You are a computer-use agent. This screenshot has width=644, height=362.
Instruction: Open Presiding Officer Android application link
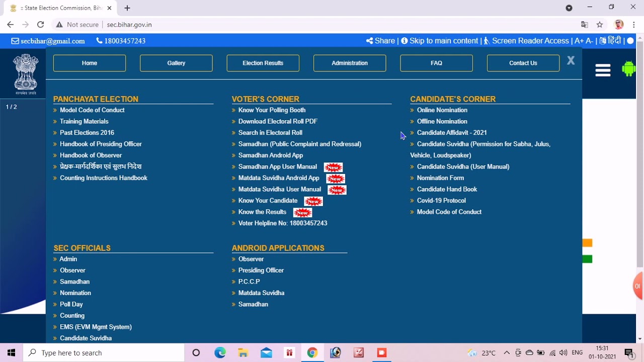point(261,270)
